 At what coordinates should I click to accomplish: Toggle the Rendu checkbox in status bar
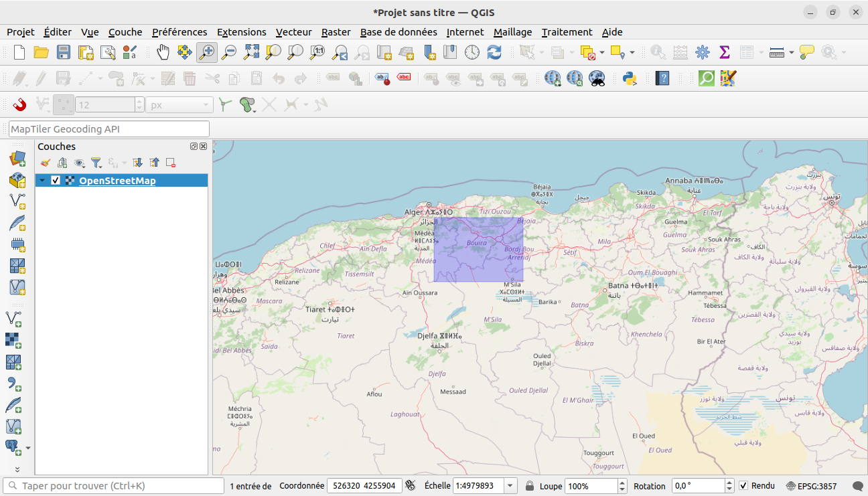pyautogui.click(x=743, y=486)
